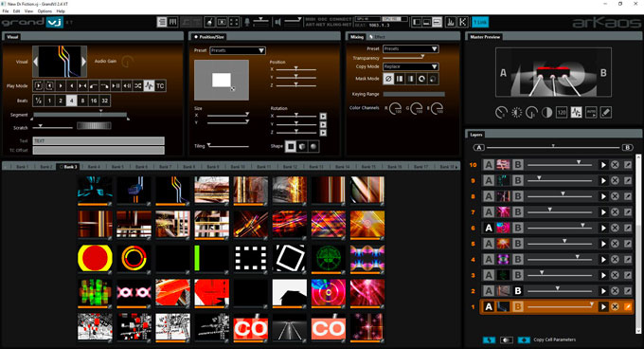Choose the sphere Shape icon
This screenshot has width=644, height=349.
(313, 146)
